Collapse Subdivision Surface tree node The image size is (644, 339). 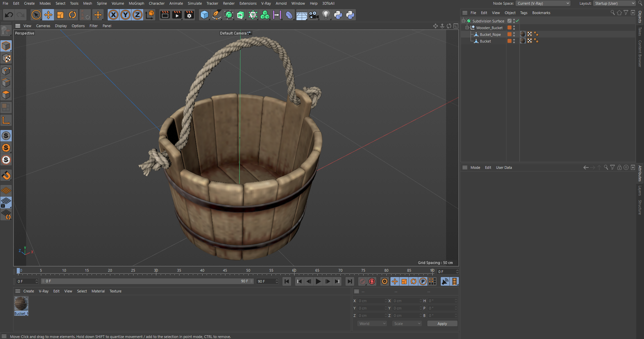tap(464, 21)
